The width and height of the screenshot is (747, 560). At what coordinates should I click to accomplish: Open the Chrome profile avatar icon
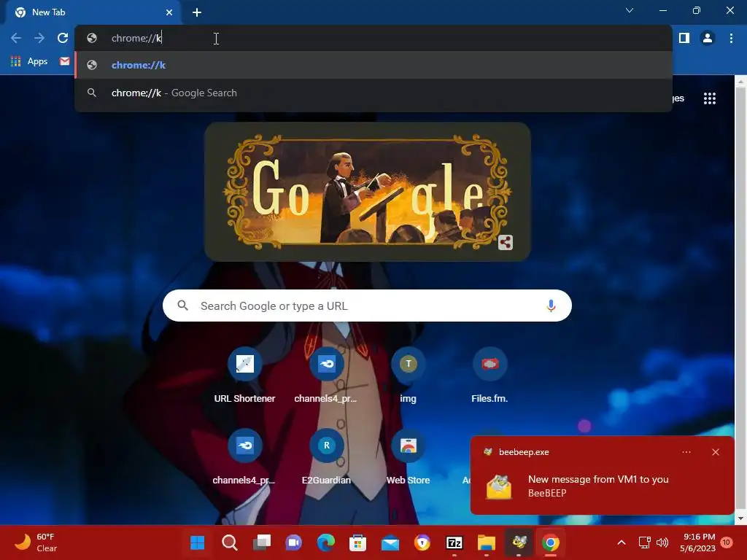708,38
